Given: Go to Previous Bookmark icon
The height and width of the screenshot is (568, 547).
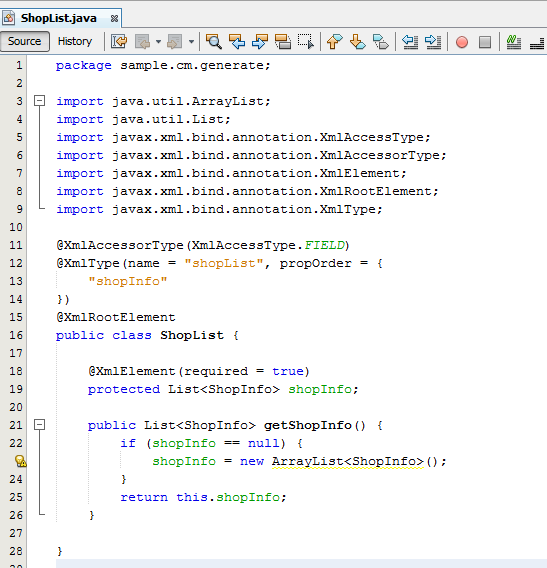Looking at the screenshot, I should (x=334, y=42).
